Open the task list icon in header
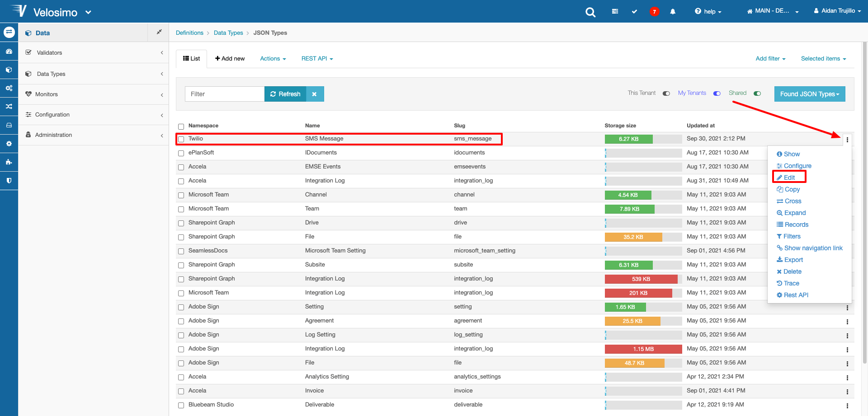The image size is (868, 416). tap(615, 11)
